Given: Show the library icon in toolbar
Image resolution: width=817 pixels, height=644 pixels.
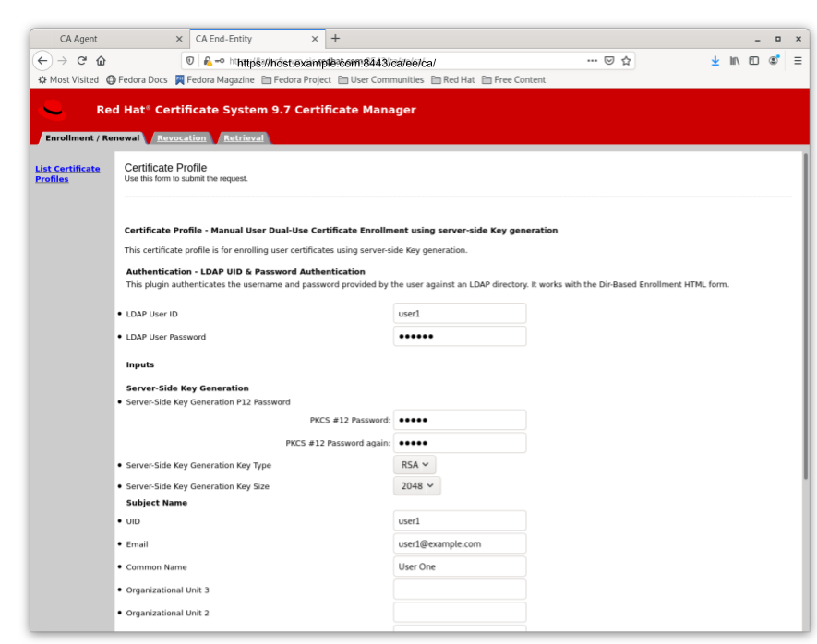Looking at the screenshot, I should [735, 61].
